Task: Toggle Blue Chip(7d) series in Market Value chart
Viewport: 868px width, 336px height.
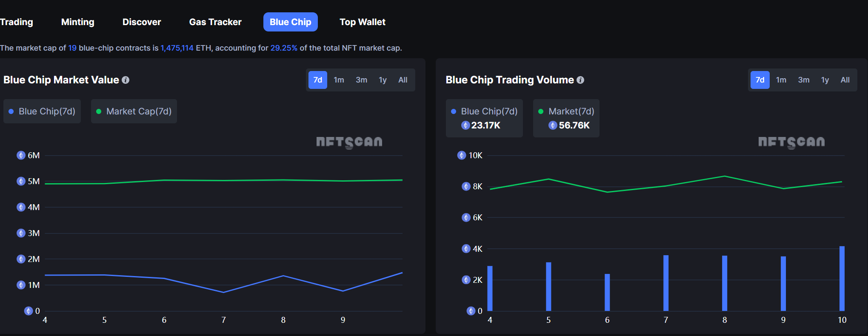Action: 42,111
